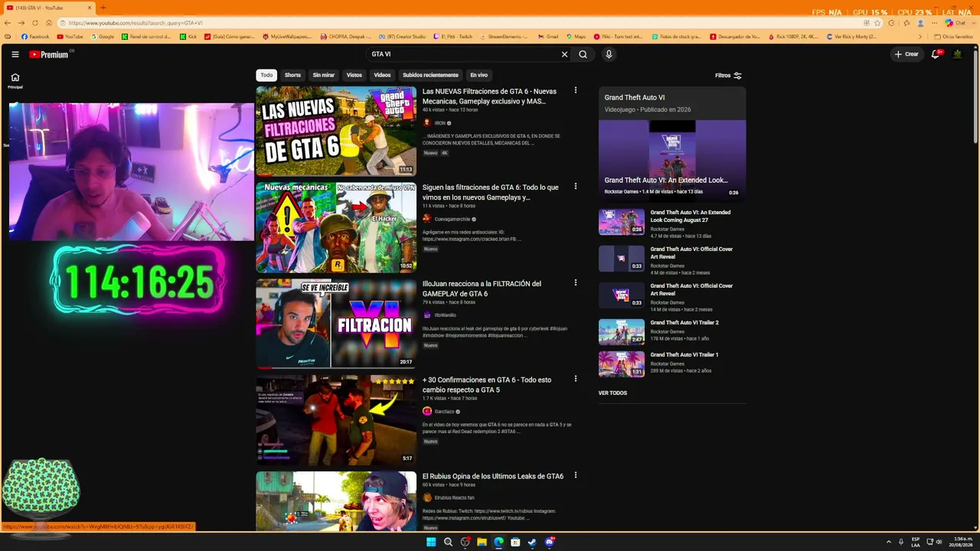Visit the IlloWanillo channel
980x551 pixels.
(446, 315)
